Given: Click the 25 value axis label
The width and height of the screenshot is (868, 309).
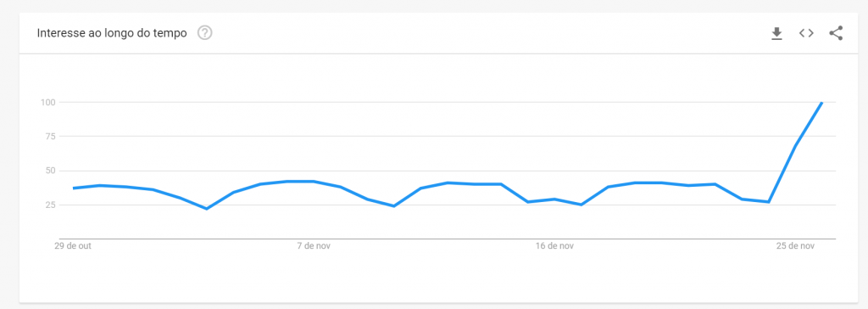Looking at the screenshot, I should pos(48,205).
